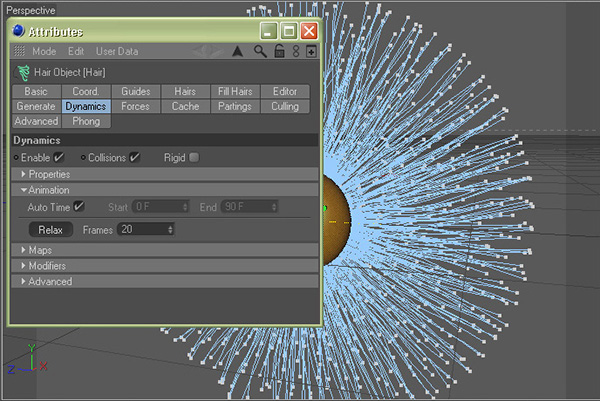The width and height of the screenshot is (600, 401).
Task: Open the Forces tab
Action: (x=136, y=106)
